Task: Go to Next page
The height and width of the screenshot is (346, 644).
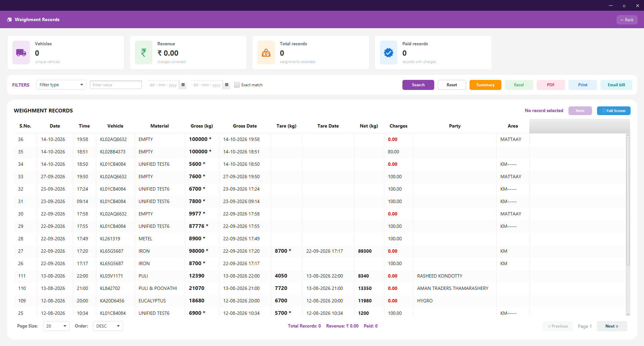Action: pyautogui.click(x=612, y=326)
